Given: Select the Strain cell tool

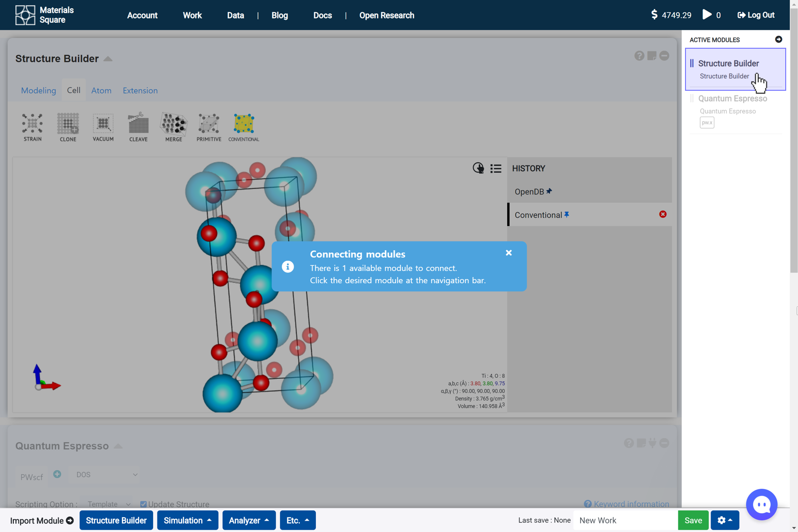Looking at the screenshot, I should 32,127.
